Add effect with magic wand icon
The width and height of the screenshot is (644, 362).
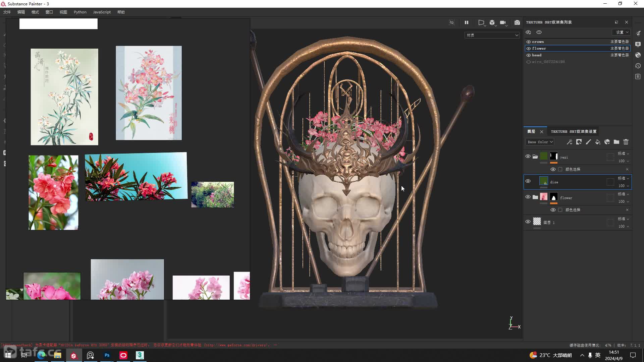570,142
